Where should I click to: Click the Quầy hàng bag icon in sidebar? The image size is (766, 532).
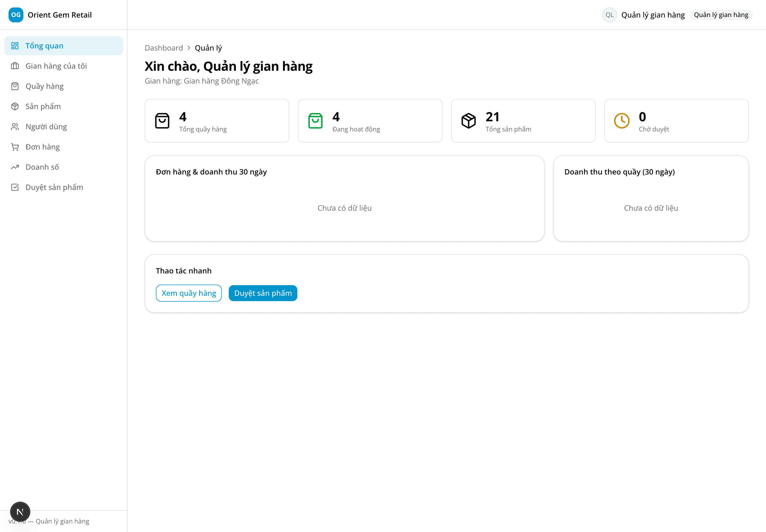(x=15, y=86)
